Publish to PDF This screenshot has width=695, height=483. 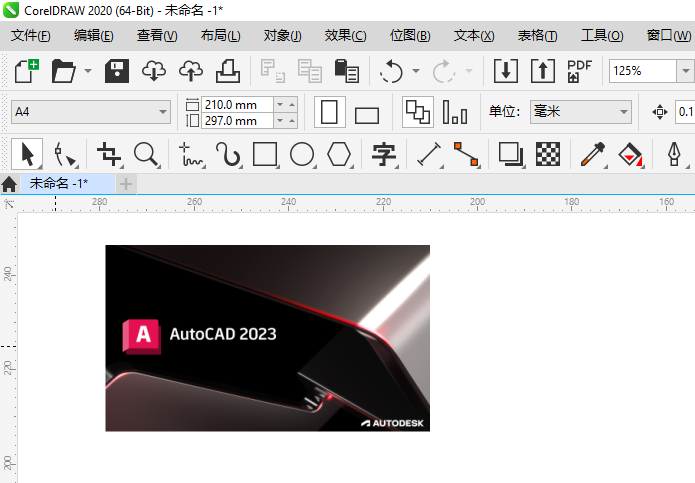tap(579, 71)
